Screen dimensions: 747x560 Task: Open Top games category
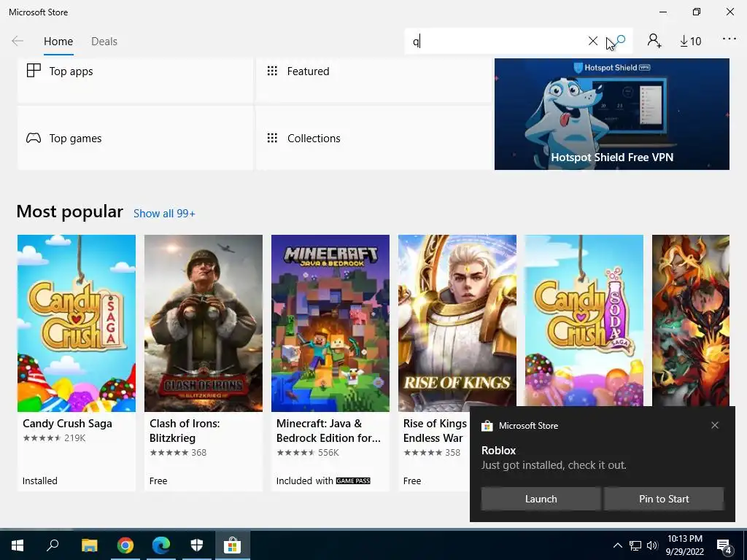pos(135,138)
